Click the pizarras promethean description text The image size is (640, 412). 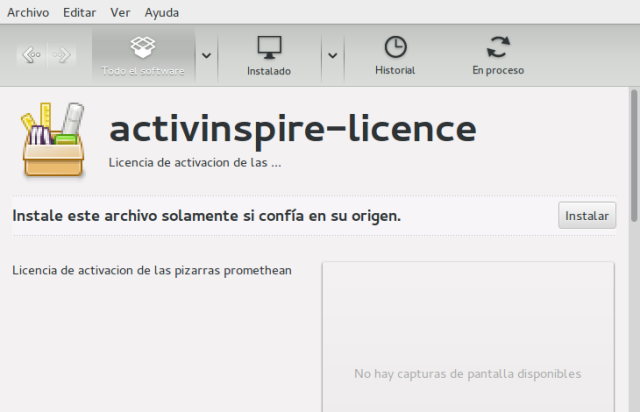[x=151, y=270]
